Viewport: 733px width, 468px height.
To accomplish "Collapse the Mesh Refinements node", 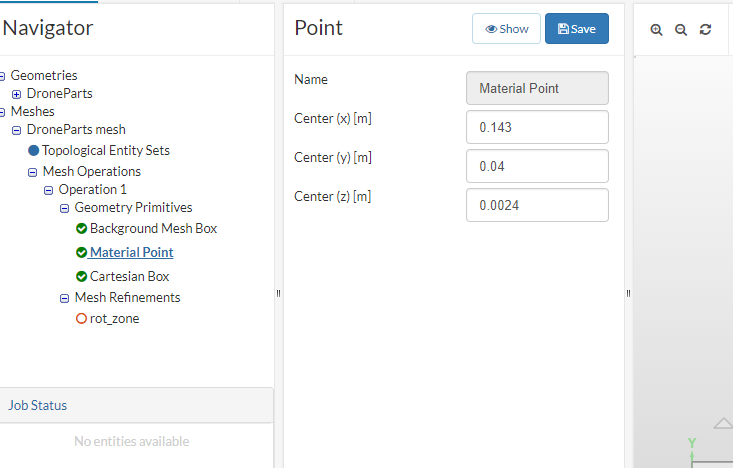I will pyautogui.click(x=65, y=297).
